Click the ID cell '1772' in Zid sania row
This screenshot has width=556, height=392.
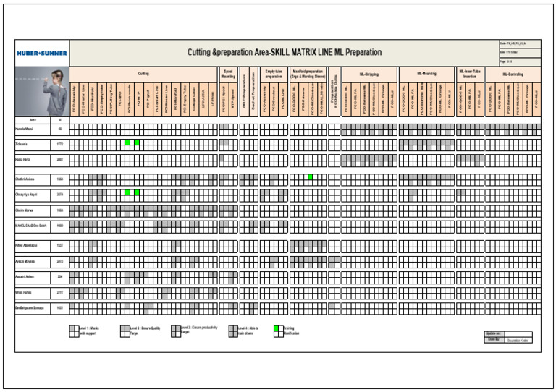click(x=60, y=145)
